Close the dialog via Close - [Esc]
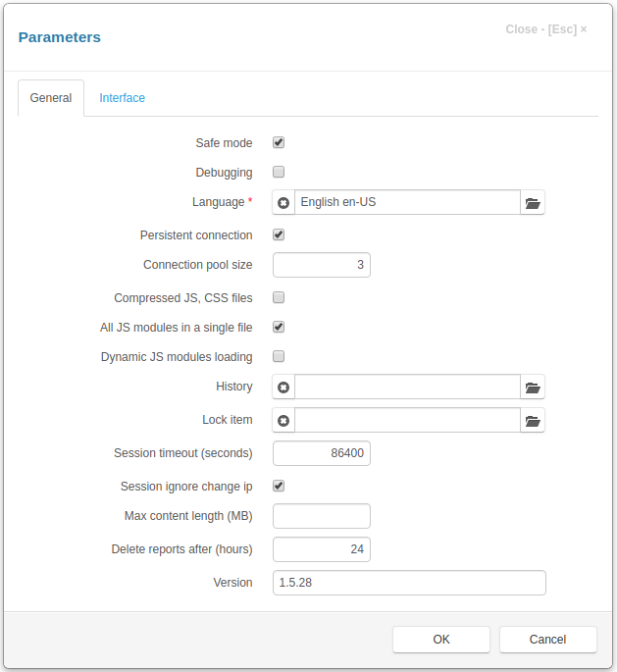Viewport: 617px width, 672px height. coord(545,29)
